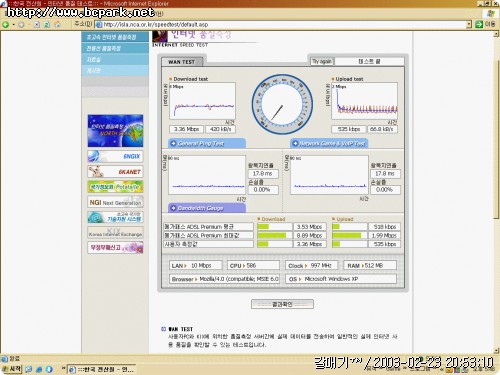Click the RAM 512 MB info field
The height and width of the screenshot is (375, 500).
click(370, 266)
